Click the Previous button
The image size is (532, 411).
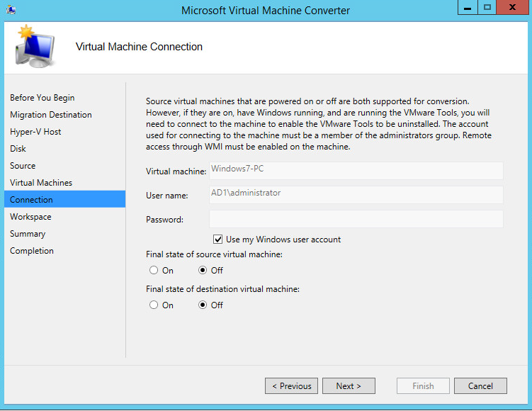tap(291, 386)
